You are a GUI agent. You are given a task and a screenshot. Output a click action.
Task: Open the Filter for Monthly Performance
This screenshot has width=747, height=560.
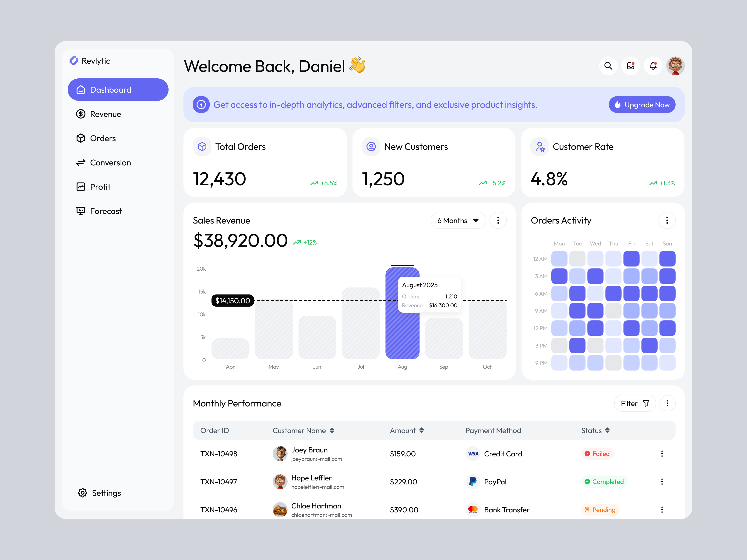click(x=634, y=403)
